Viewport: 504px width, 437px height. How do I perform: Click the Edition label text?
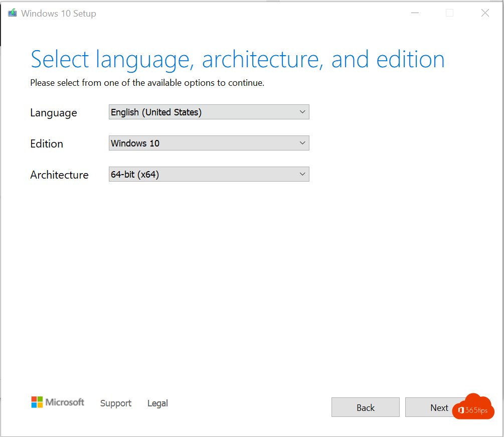click(x=47, y=143)
